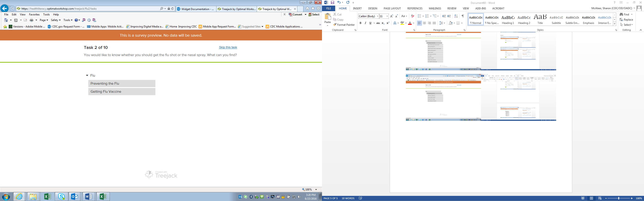
Task: Increase the paragraph indent in Word
Action: tap(449, 16)
